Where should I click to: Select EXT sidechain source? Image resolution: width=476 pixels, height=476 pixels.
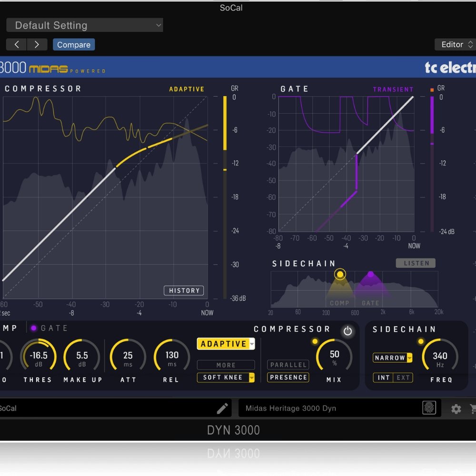[403, 377]
